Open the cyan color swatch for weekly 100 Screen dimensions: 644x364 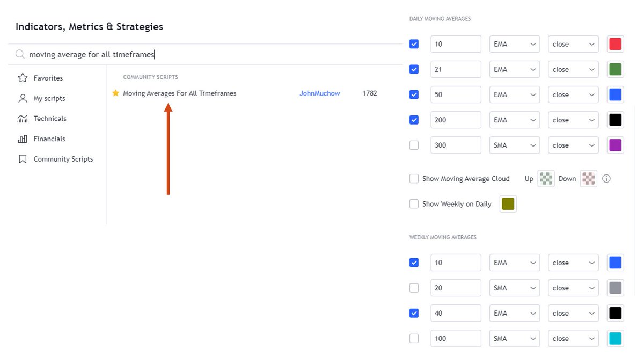[616, 338]
